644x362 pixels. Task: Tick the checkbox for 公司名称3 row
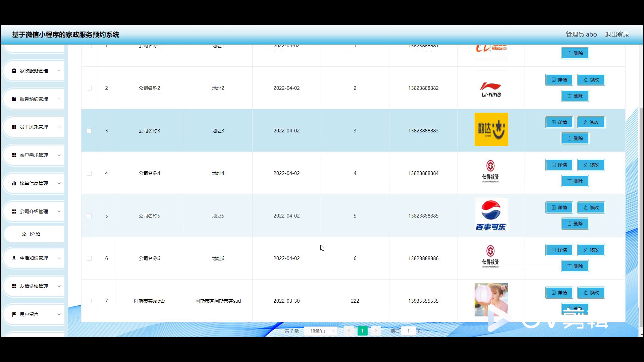point(89,131)
